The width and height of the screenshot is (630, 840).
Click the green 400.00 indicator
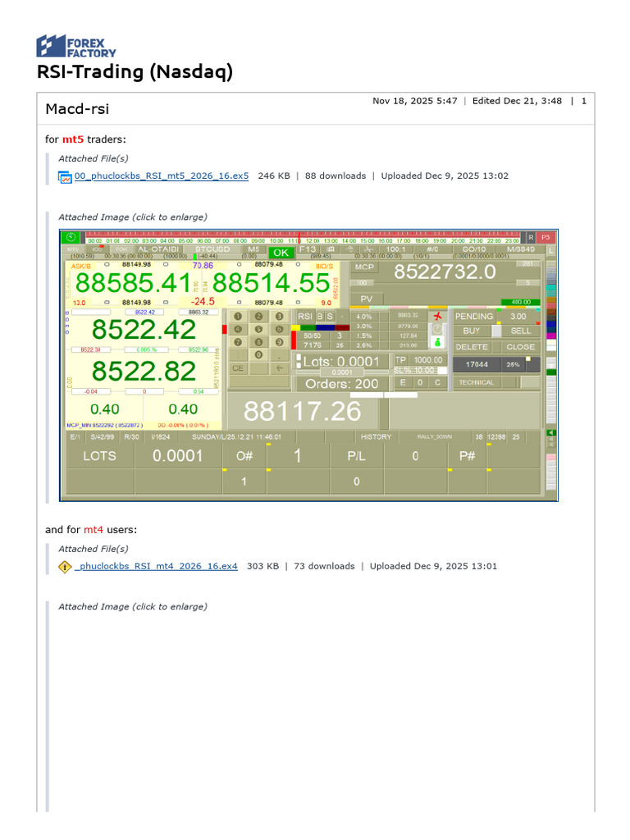coord(520,302)
